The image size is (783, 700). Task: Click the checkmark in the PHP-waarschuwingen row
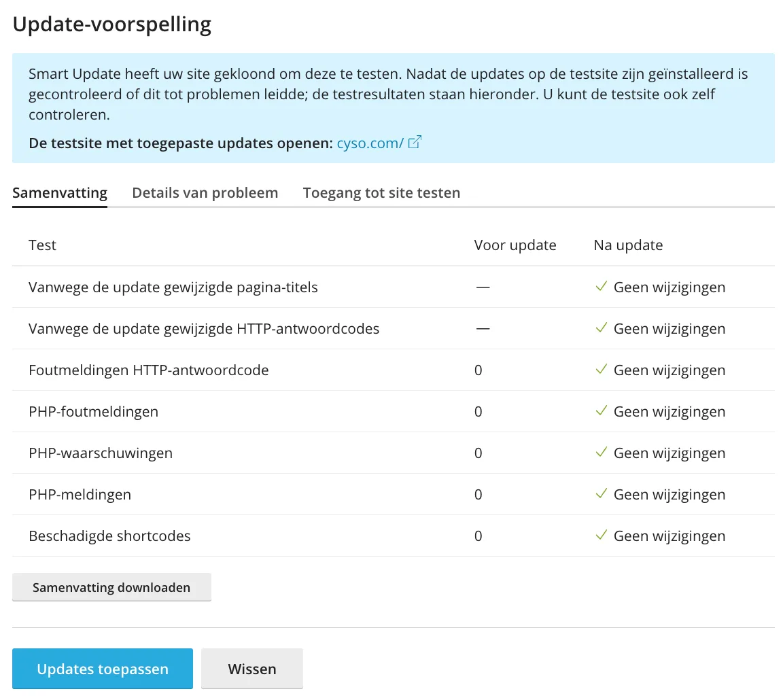[x=601, y=453]
